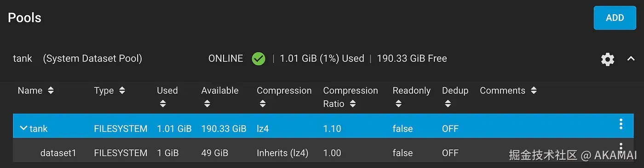
Task: Click the ADD pool button
Action: (x=615, y=18)
